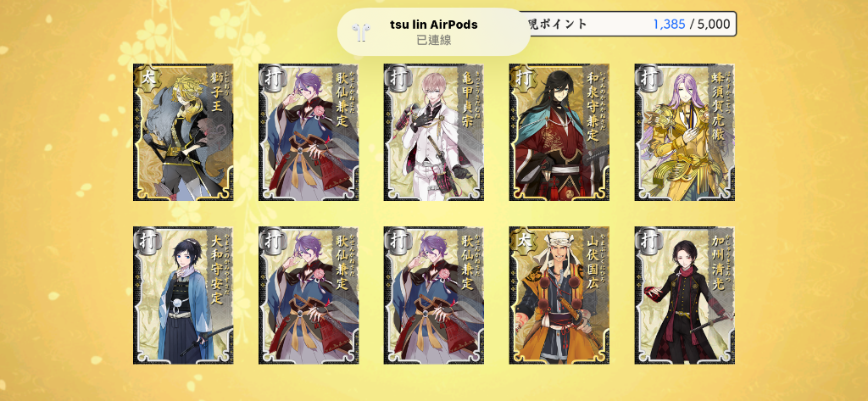Image resolution: width=868 pixels, height=401 pixels.
Task: Click the AirPods icon in the notification
Action: pyautogui.click(x=360, y=32)
